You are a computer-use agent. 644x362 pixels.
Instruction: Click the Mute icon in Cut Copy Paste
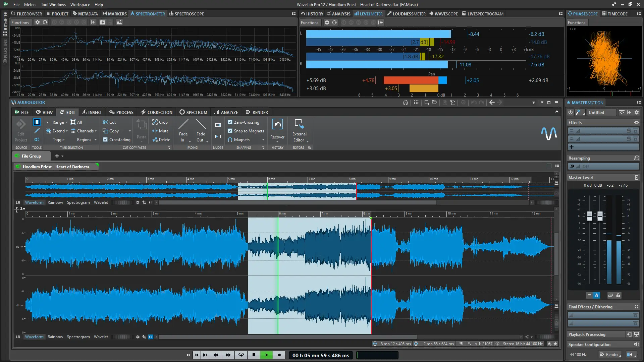(x=155, y=131)
